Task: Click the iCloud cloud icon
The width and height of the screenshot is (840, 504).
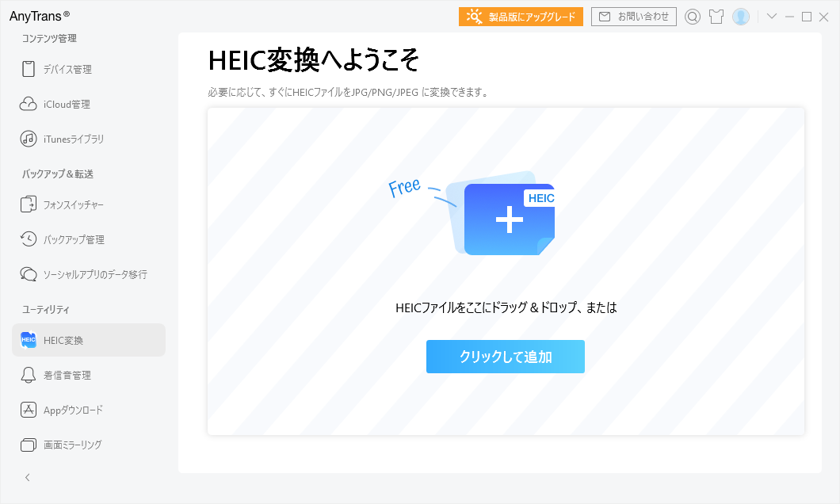Action: 29,104
